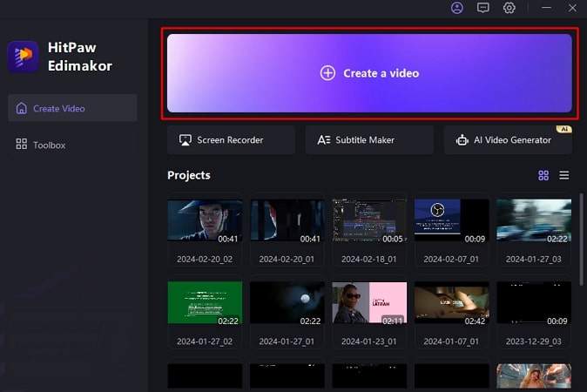587x392 pixels.
Task: Click the user account profile icon
Action: pyautogui.click(x=457, y=8)
